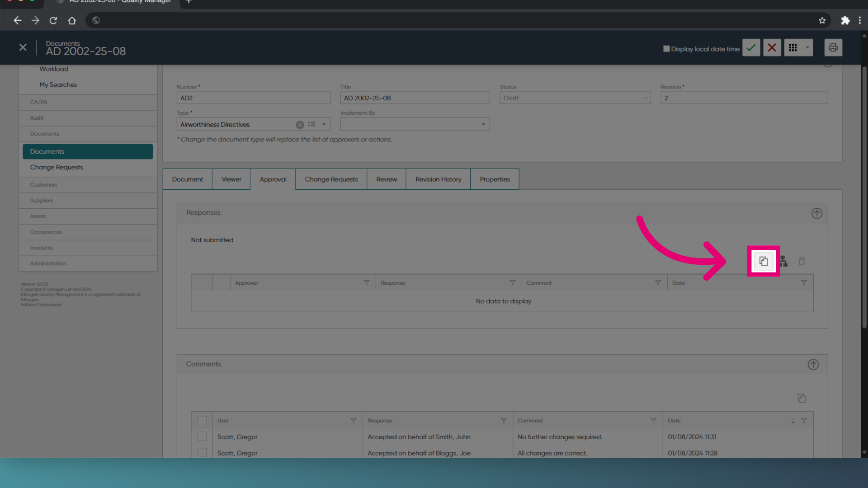
Task: Expand the Incidents sidebar section
Action: (88, 248)
